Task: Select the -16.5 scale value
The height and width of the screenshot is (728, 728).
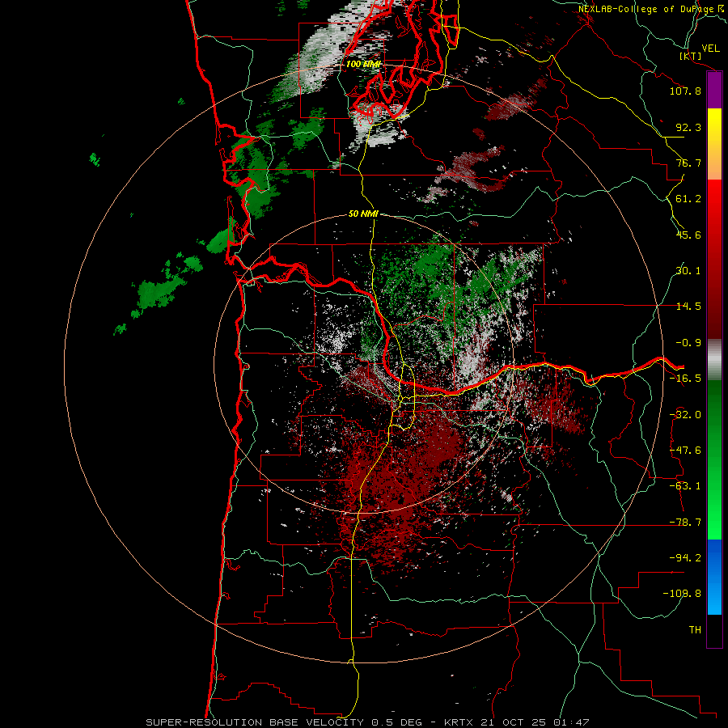Action: coord(685,379)
